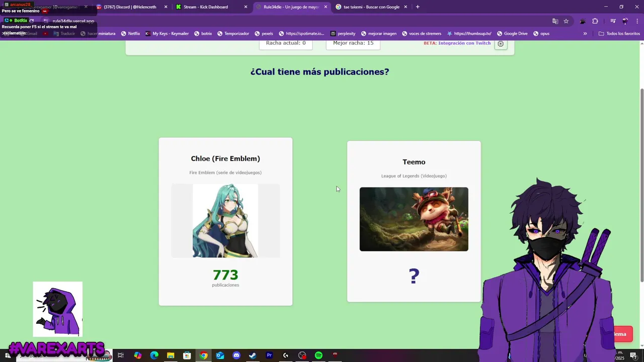The image size is (644, 362).
Task: Click the Teemo League of Legends image
Action: click(414, 219)
